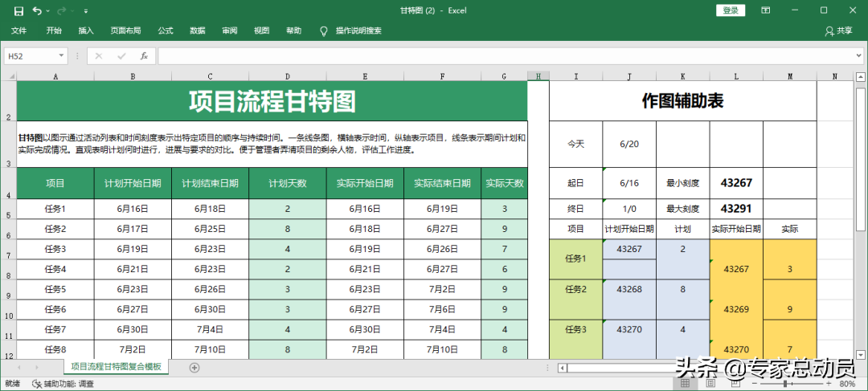
Task: Open the Undo history dropdown arrow
Action: tap(47, 11)
